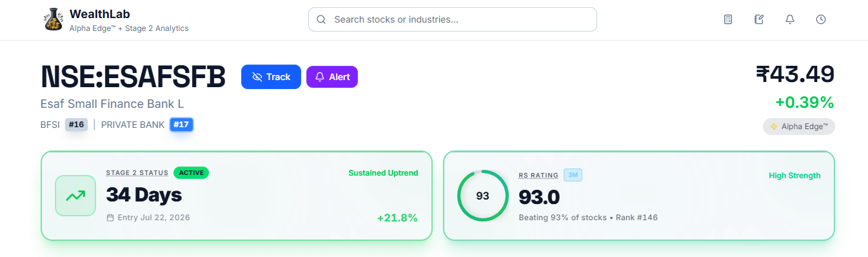Track the ESAFSFB stock
This screenshot has height=257, width=868.
[x=271, y=77]
